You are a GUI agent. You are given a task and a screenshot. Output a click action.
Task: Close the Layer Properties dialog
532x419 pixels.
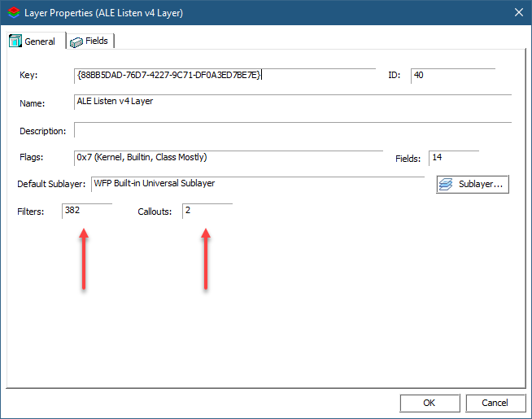tap(518, 12)
